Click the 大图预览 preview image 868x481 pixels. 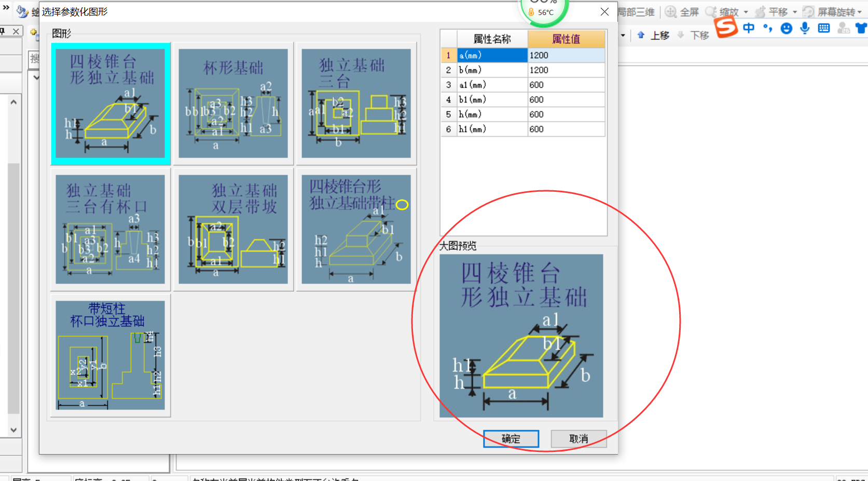(521, 336)
